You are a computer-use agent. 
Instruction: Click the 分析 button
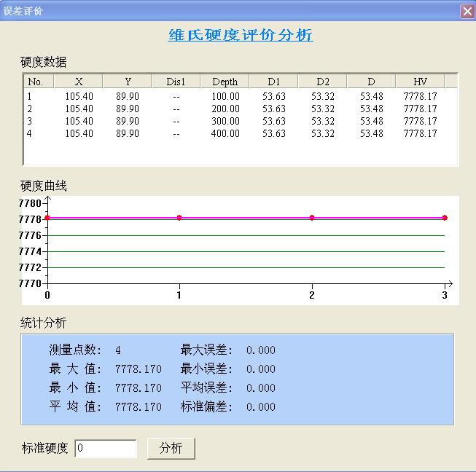pos(171,448)
